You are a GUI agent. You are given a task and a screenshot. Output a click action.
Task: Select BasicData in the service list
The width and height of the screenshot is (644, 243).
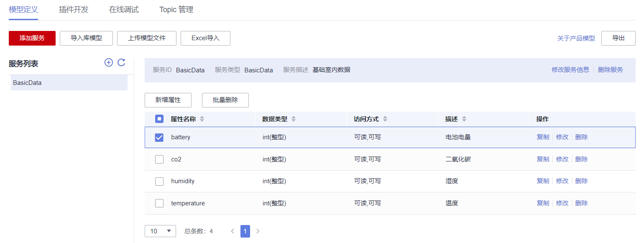point(69,83)
